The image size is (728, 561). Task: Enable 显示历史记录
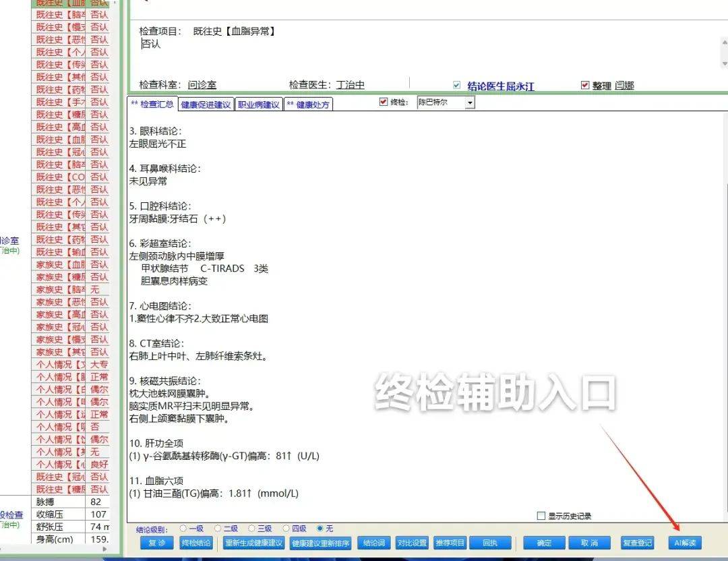[541, 515]
